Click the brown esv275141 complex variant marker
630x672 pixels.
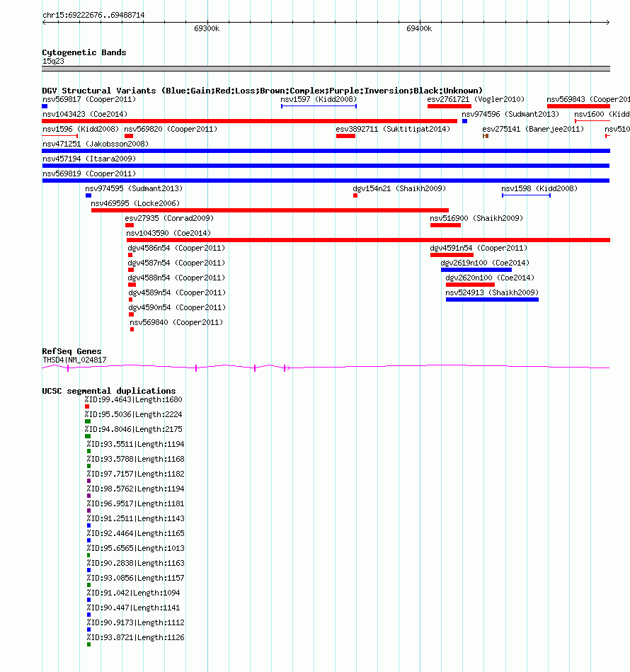[x=486, y=136]
